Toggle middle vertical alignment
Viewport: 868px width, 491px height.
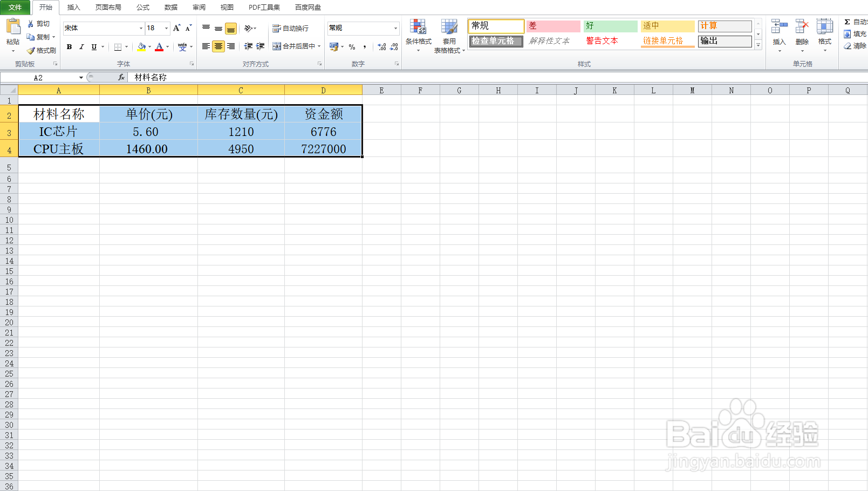click(218, 28)
